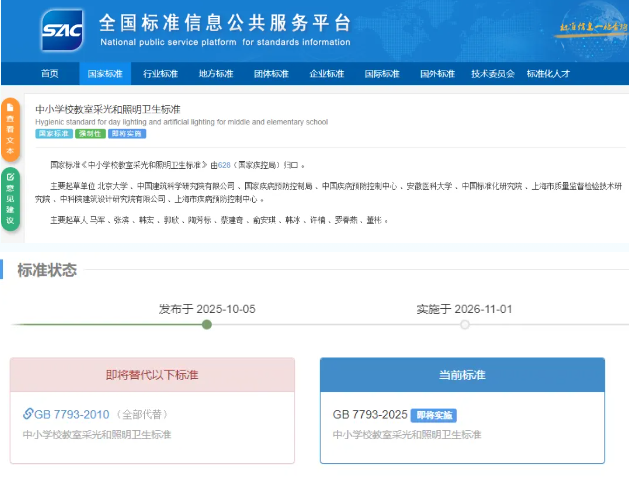Viewport: 629px width, 477px height.
Task: Open the GB 7793-2010 replaced standard link
Action: point(72,414)
